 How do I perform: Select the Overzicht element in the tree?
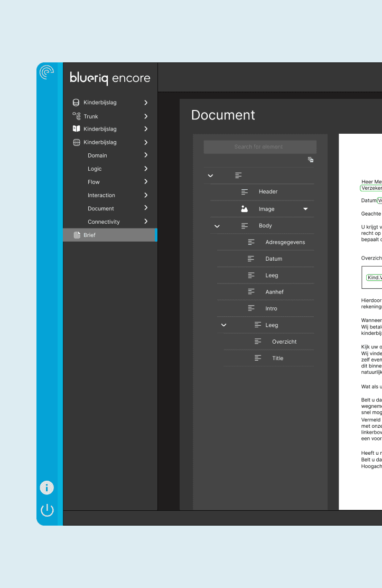284,342
